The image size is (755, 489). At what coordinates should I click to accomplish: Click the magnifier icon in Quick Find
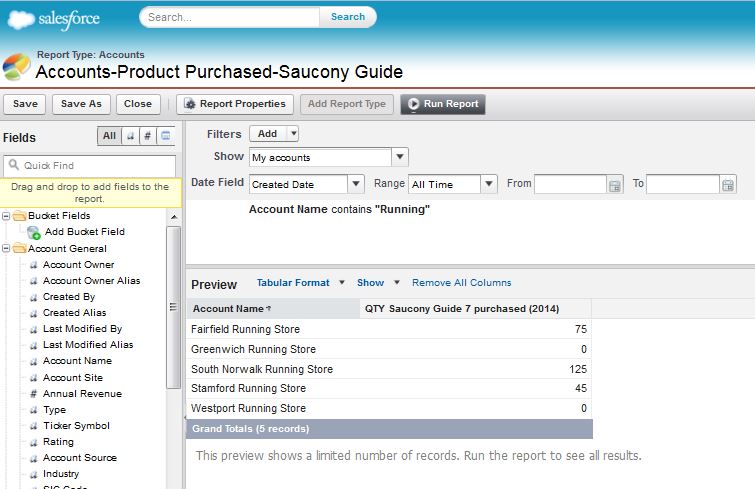tap(14, 165)
